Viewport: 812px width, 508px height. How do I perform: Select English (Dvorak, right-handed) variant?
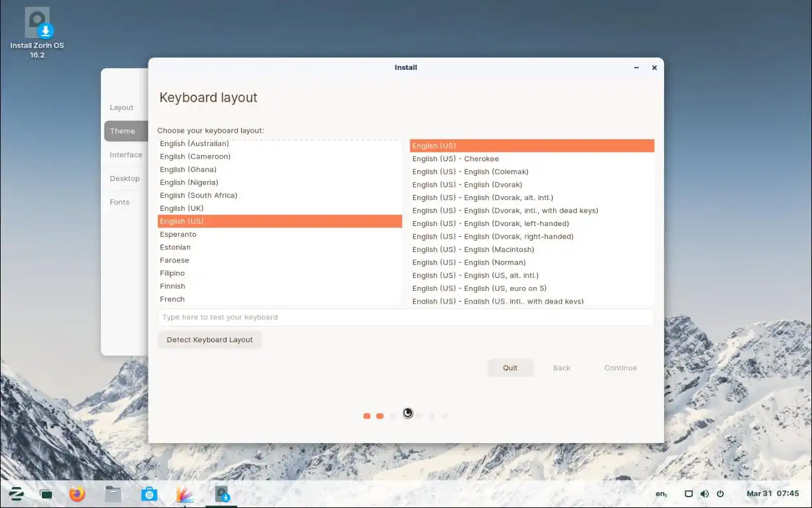(x=532, y=236)
